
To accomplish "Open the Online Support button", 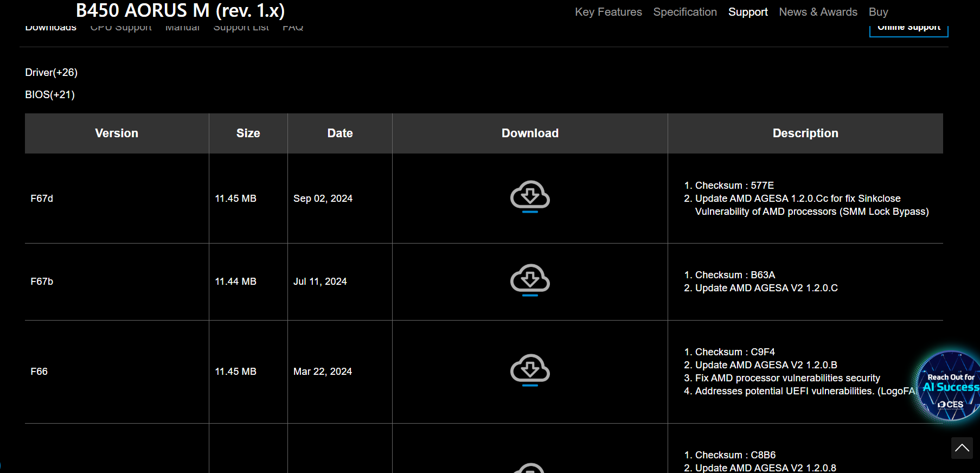I will coord(908,29).
